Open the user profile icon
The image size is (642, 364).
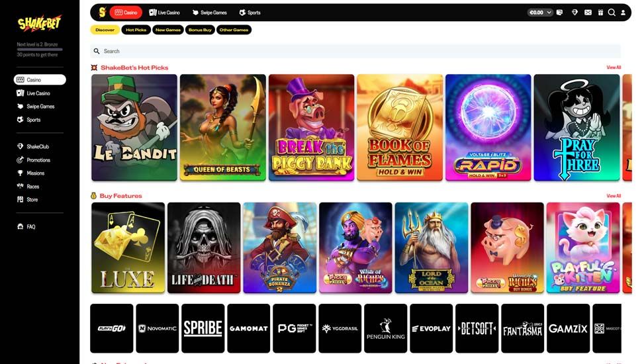coord(623,13)
